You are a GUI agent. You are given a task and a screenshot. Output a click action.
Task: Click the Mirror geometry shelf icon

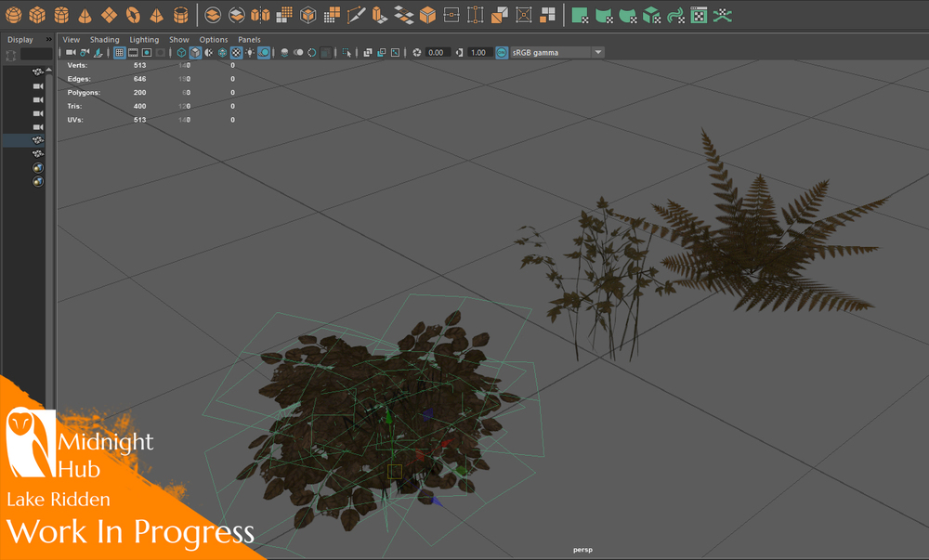tap(260, 15)
